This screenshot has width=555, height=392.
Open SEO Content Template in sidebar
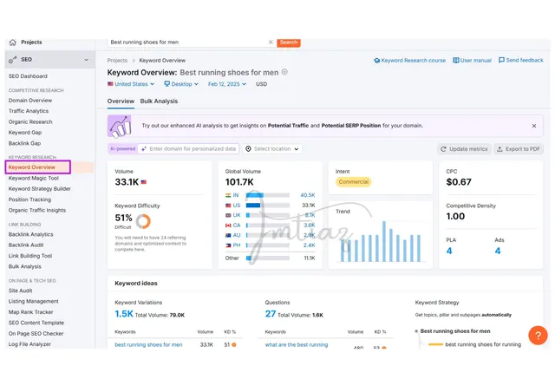click(x=36, y=323)
